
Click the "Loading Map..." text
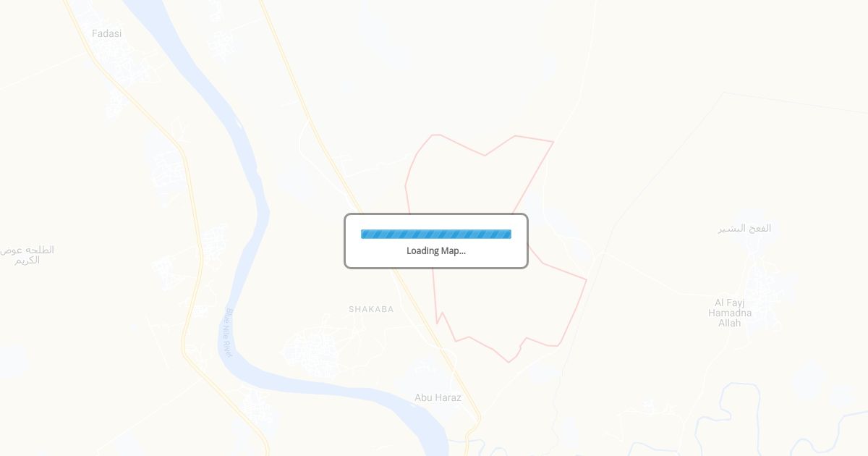click(x=436, y=251)
